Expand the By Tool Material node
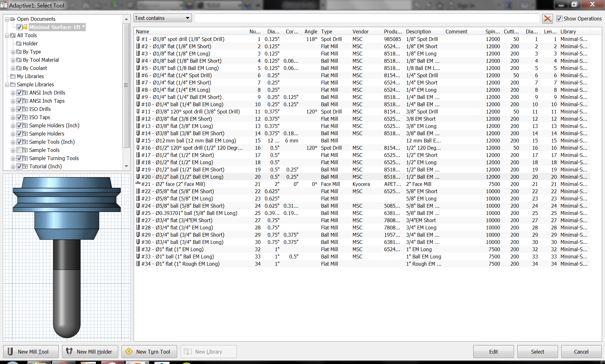The height and width of the screenshot is (364, 605). tap(13, 60)
